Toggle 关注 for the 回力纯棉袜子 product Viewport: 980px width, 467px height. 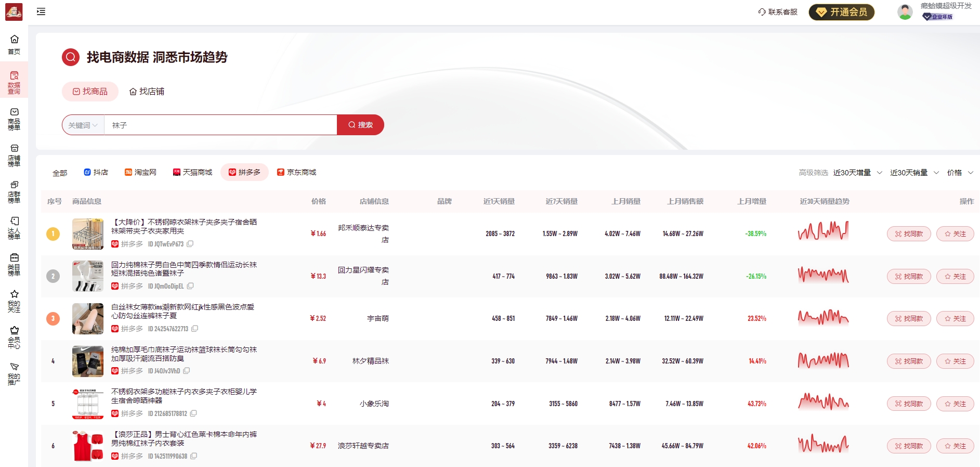(x=955, y=277)
